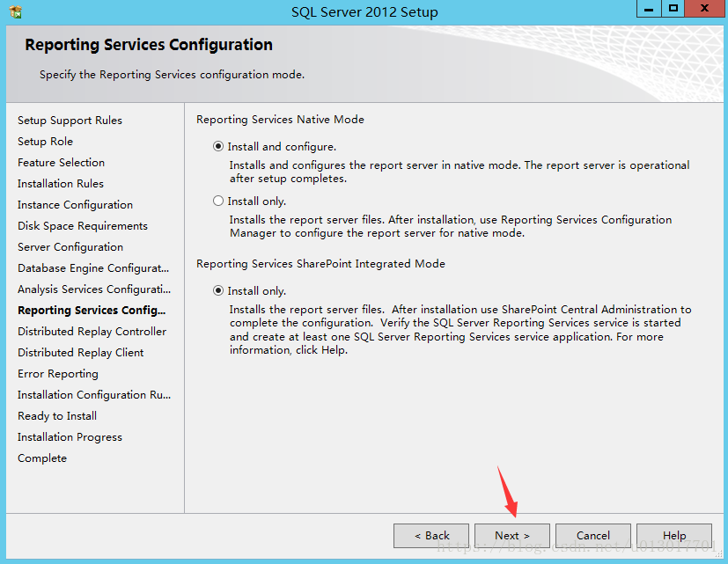Click the Complete step

(42, 458)
